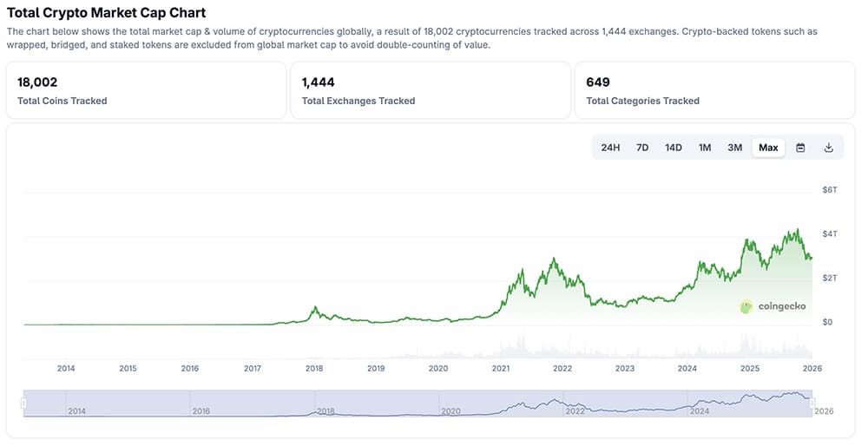
Task: Show the 1M chart range
Action: tap(705, 148)
